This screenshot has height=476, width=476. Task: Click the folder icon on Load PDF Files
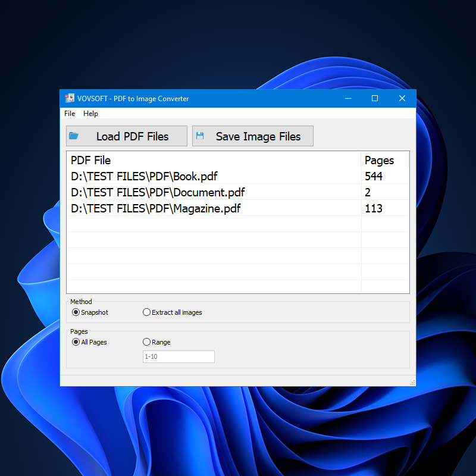74,136
